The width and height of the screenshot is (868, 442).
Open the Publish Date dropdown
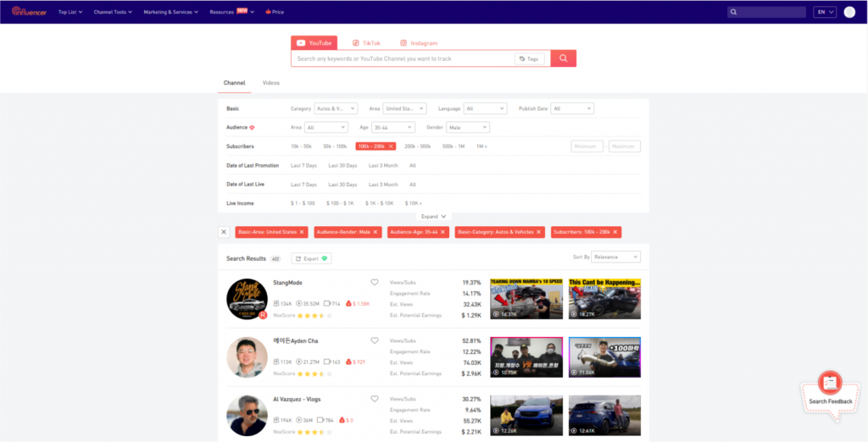pos(572,108)
